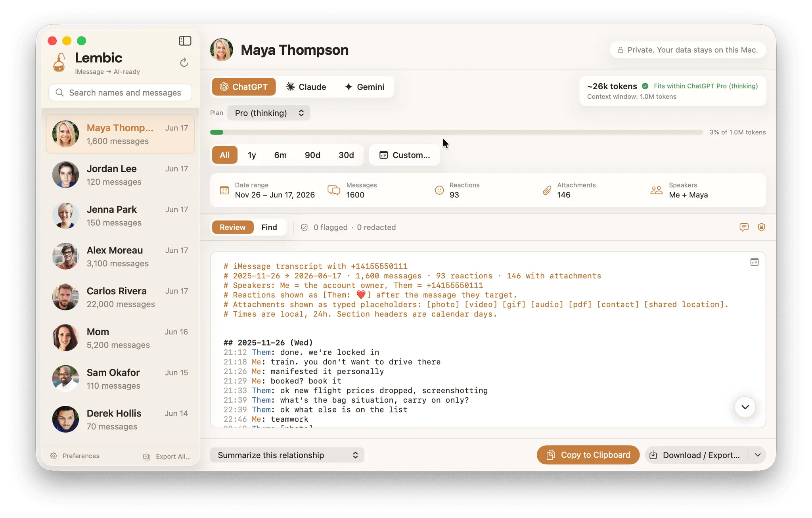Click the Lembic flask logo
The width and height of the screenshot is (812, 518).
pyautogui.click(x=59, y=62)
